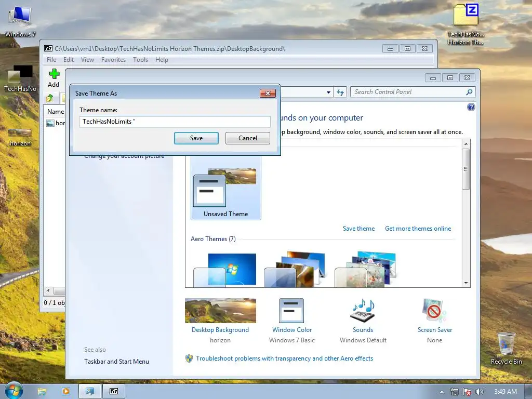This screenshot has width=532, height=399.
Task: Click the volume speaker tray icon
Action: click(x=480, y=392)
